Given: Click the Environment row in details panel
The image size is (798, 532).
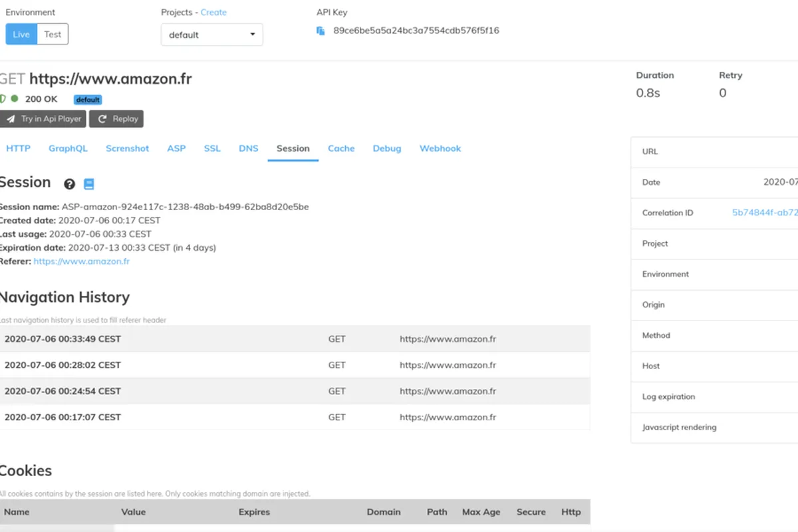Looking at the screenshot, I should pyautogui.click(x=714, y=274).
